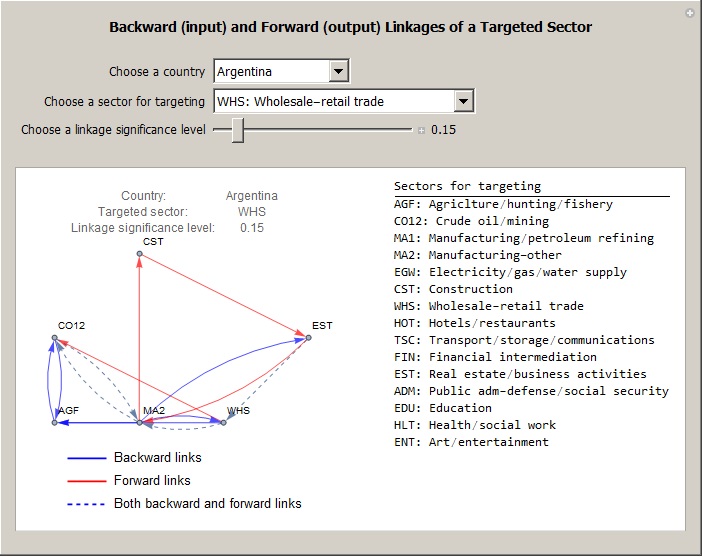Screen dimensions: 702x557
Task: Click the WHS node in the graph
Action: click(x=224, y=423)
